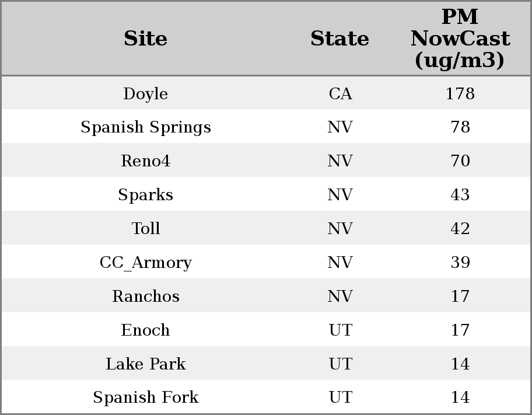Click the UT state cell for Enoch
Screen dimensions: 532x415
[340, 330]
